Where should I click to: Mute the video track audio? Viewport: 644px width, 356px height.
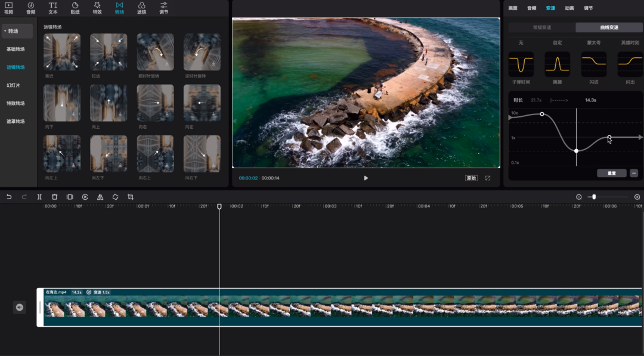coord(20,307)
